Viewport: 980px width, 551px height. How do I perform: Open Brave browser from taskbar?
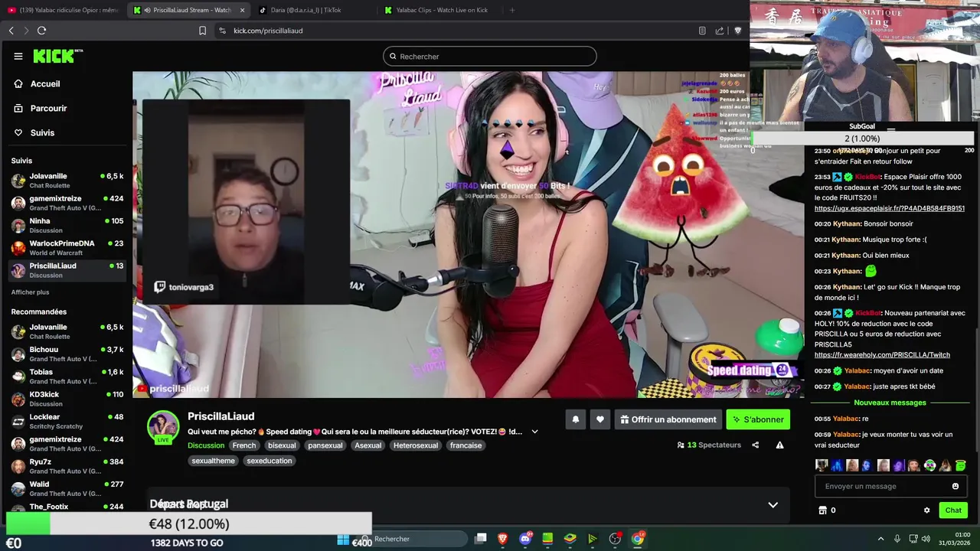(x=503, y=539)
